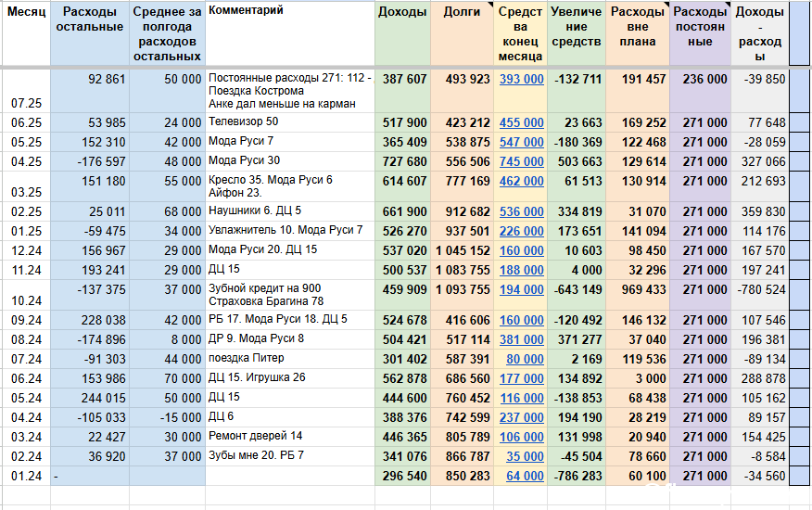Select unplanned expenses value 969 433
Image resolution: width=812 pixels, height=510 pixels.
638,295
